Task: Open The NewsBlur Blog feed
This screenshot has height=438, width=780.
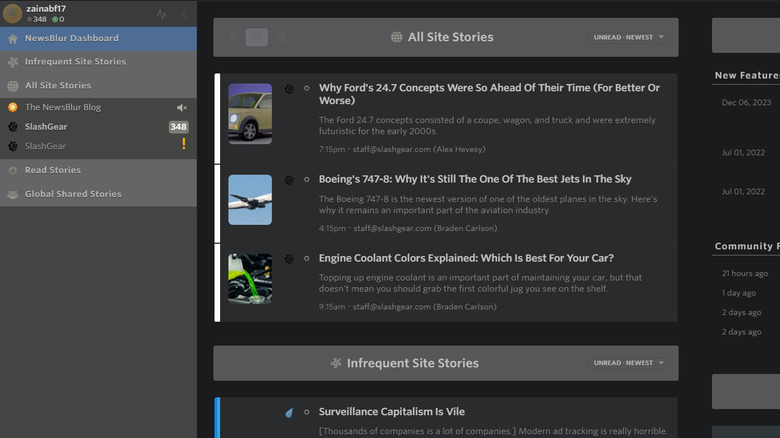Action: pos(62,107)
